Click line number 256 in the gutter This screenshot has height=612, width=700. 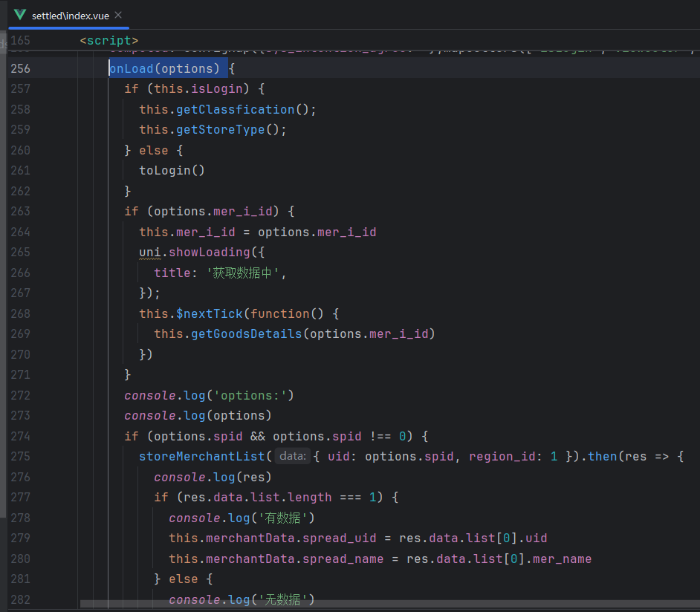[x=21, y=68]
